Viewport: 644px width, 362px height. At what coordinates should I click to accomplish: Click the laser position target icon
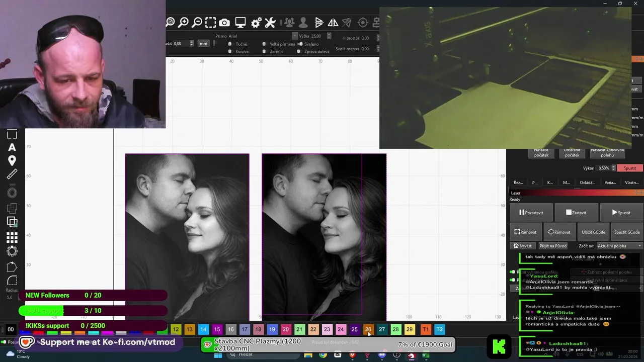click(x=363, y=23)
